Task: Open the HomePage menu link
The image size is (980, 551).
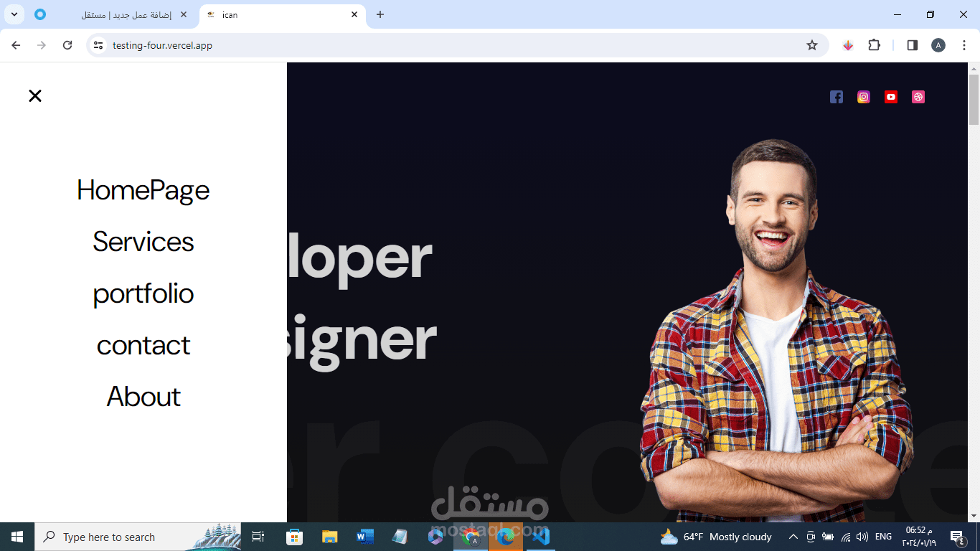Action: point(143,190)
